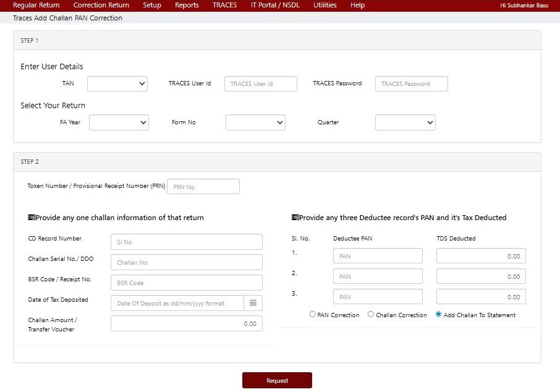560x392 pixels.
Task: Open the TRACES menu
Action: coord(224,5)
